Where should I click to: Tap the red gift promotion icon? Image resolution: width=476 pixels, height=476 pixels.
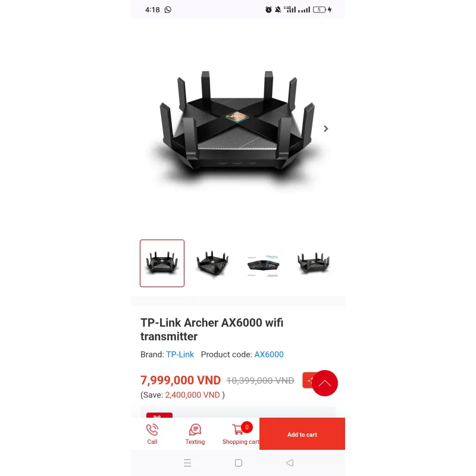(159, 415)
